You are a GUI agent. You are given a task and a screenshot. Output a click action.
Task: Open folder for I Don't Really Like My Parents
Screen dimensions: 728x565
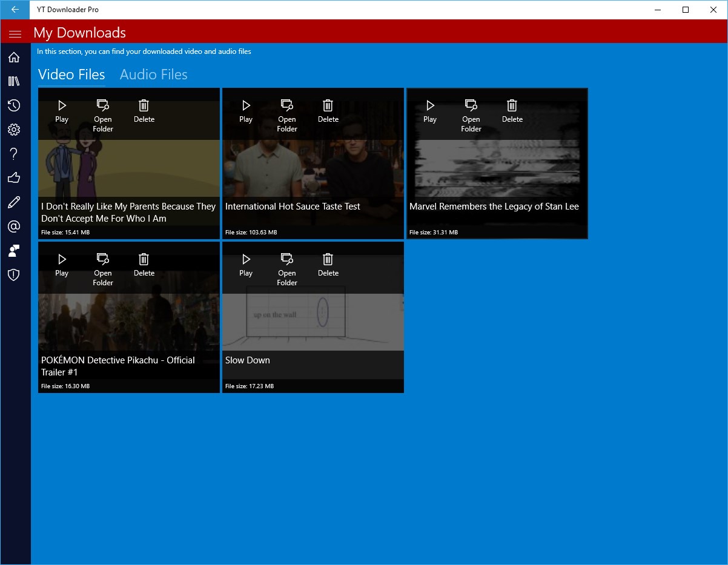pyautogui.click(x=103, y=116)
